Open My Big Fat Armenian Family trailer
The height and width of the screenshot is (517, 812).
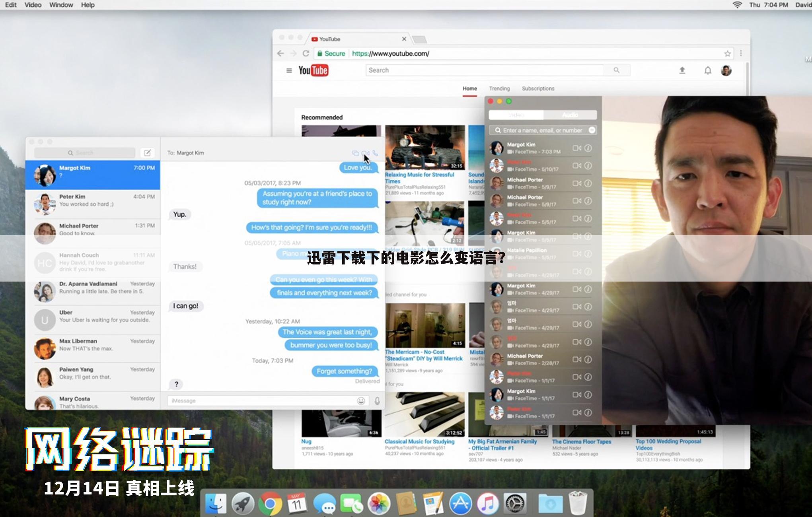pyautogui.click(x=502, y=445)
